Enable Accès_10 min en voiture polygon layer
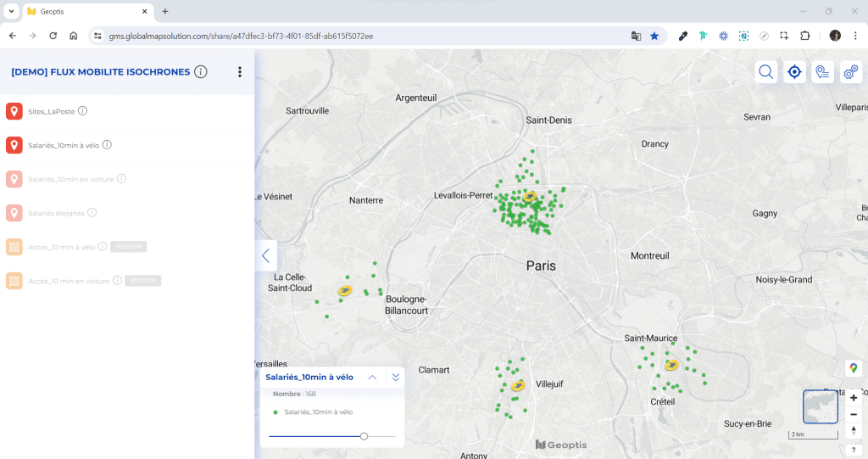The height and width of the screenshot is (459, 868). (14, 281)
